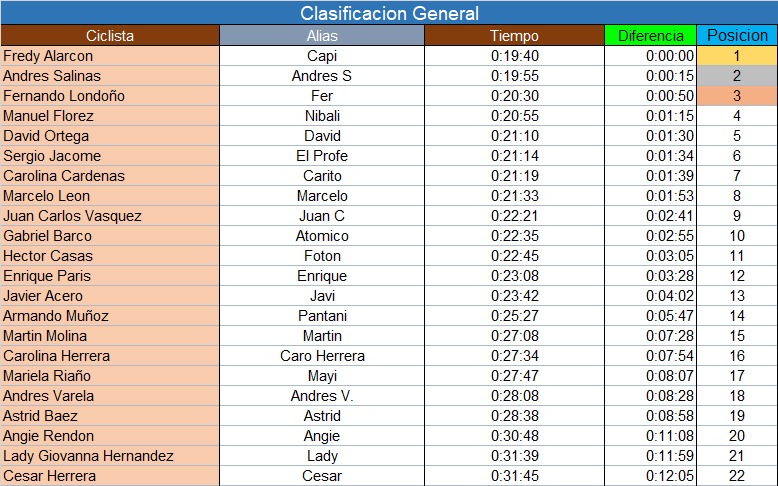Click the Carolina Cardenas cell
This screenshot has width=778, height=486.
click(110, 176)
